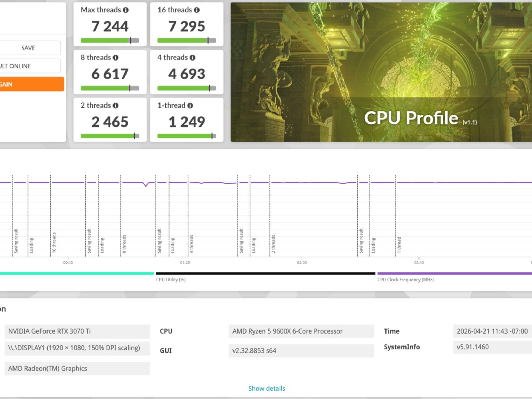The width and height of the screenshot is (532, 399).
Task: Select the SystemInfo version v5.91.1460
Action: pyautogui.click(x=493, y=347)
